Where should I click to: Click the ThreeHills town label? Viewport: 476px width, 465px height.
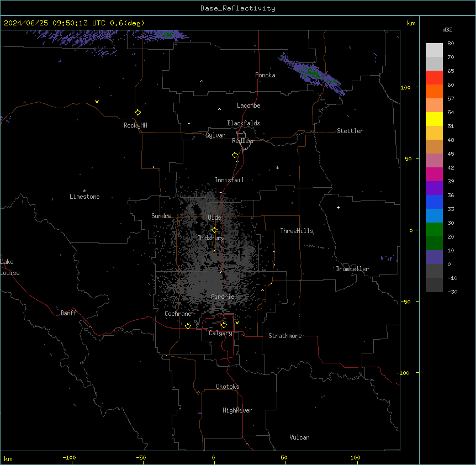[297, 231]
